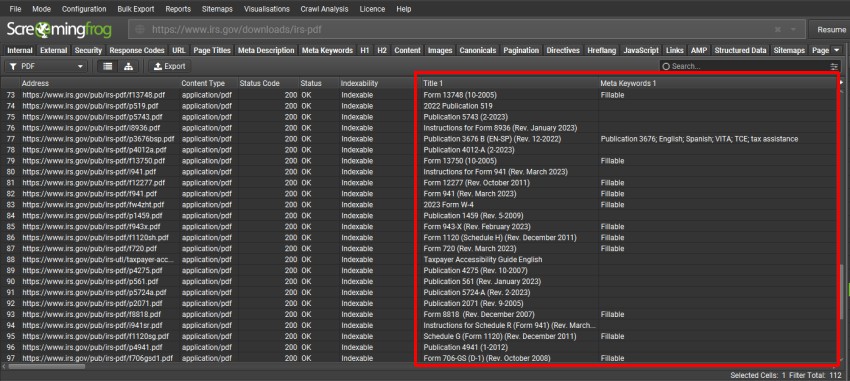Screen dimensions: 850x381
Task: Open the Bulk Export menu
Action: pyautogui.click(x=136, y=9)
